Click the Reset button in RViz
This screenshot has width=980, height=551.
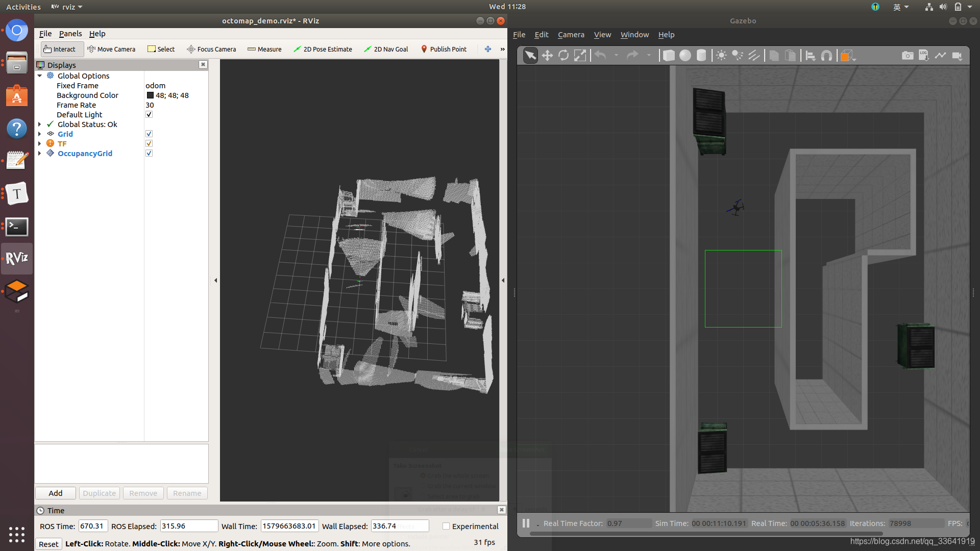pos(48,544)
